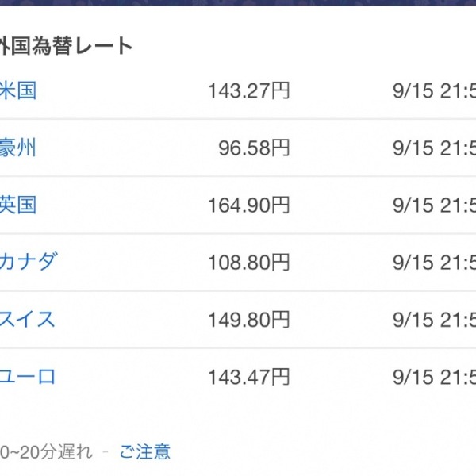Click the 96.58円 rate value
Screen dimensions: 476x476
point(255,148)
